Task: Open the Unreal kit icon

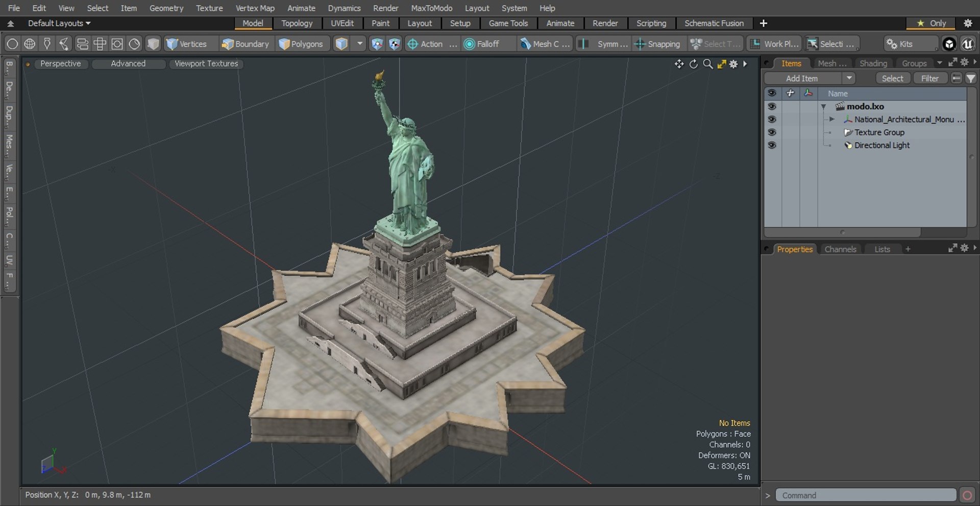Action: [x=967, y=44]
